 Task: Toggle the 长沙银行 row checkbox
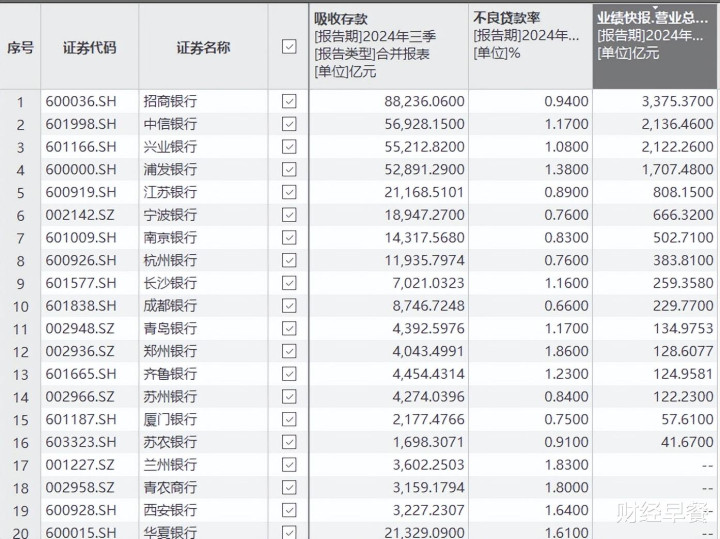pyautogui.click(x=289, y=283)
